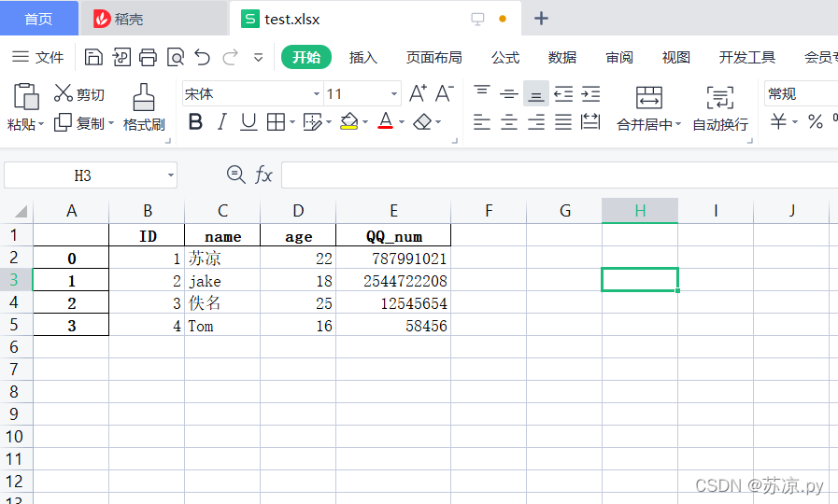The height and width of the screenshot is (504, 838).
Task: Click the Copy icon
Action: (x=63, y=122)
